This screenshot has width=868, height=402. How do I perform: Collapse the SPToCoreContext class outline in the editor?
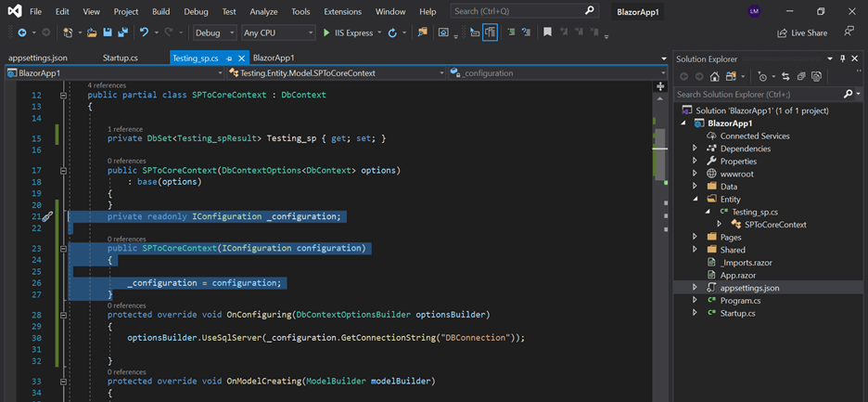tap(63, 95)
